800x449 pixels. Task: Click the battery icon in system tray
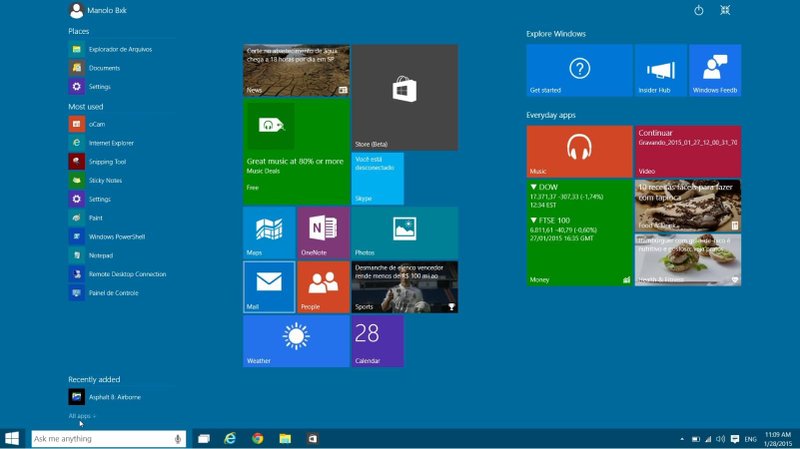[x=695, y=439]
